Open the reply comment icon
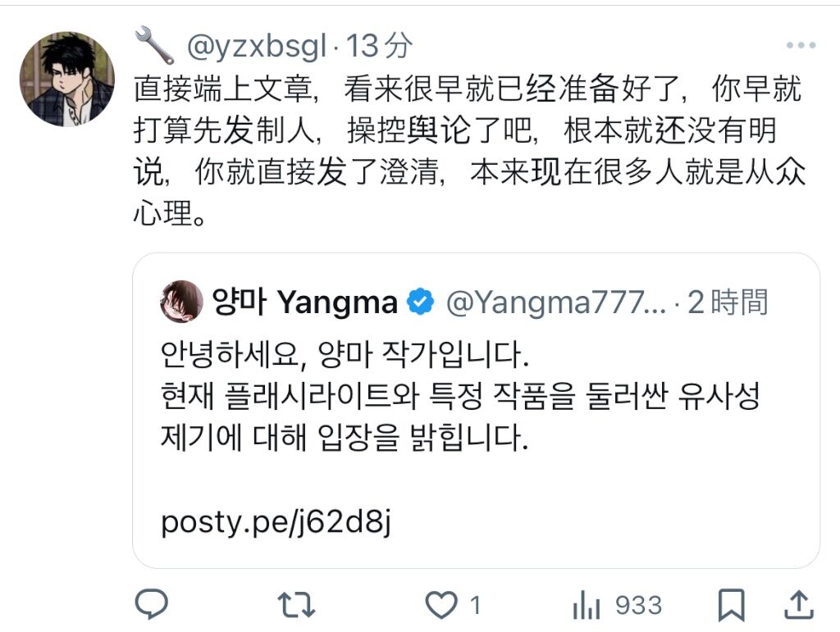 pyautogui.click(x=152, y=604)
